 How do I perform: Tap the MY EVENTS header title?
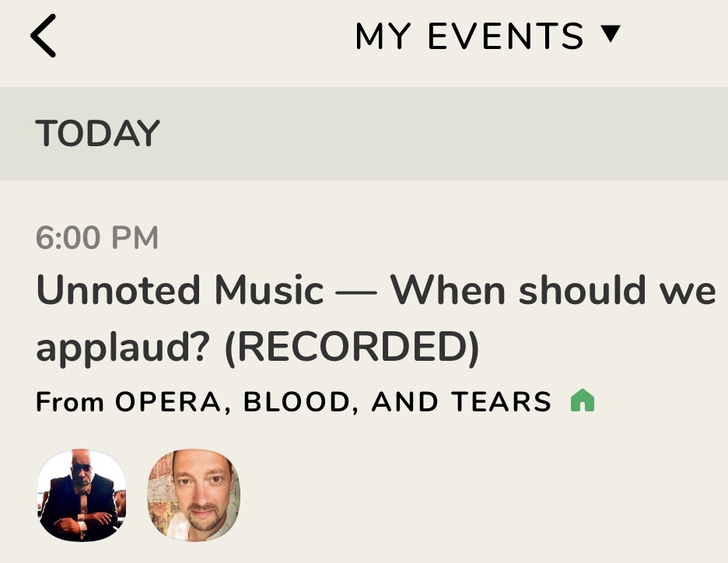coord(469,37)
